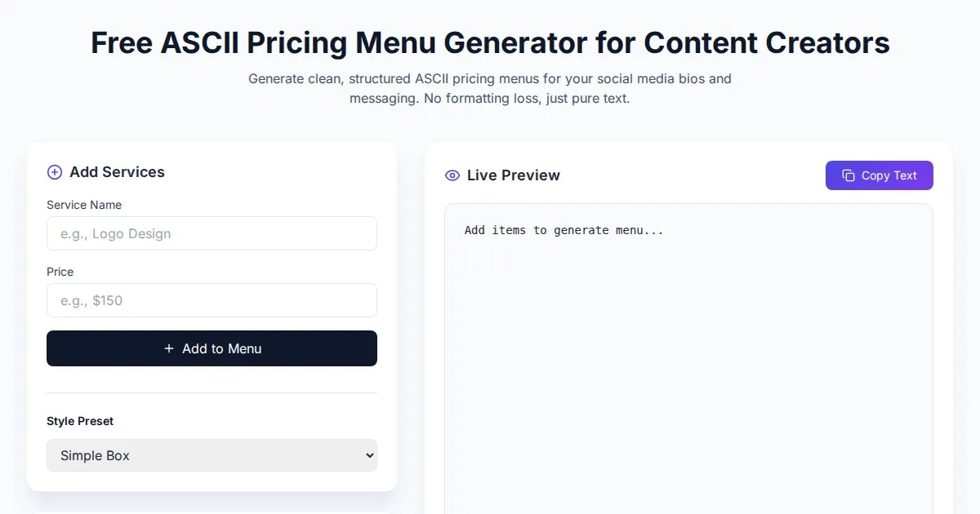The width and height of the screenshot is (980, 514).
Task: Focus the Price input field
Action: click(x=212, y=300)
